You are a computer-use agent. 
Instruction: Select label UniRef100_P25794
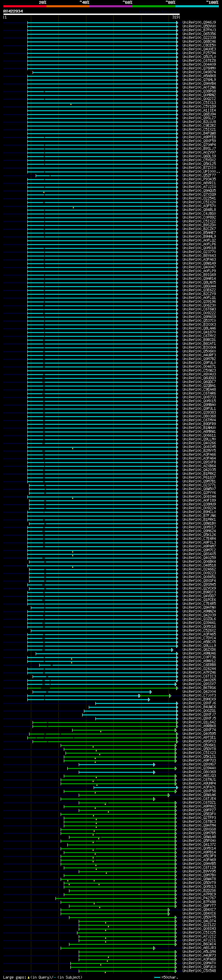[199, 53]
